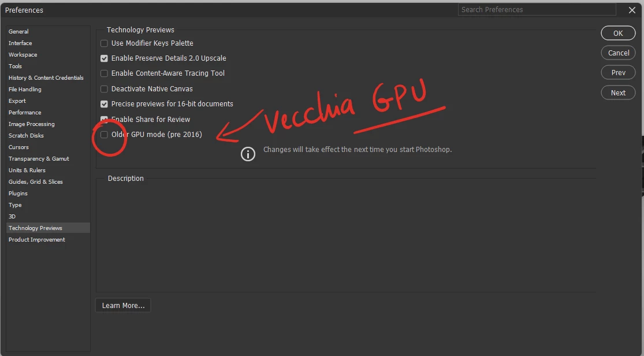Enable Use Modifier Keys Palette checkbox
644x356 pixels.
click(105, 43)
